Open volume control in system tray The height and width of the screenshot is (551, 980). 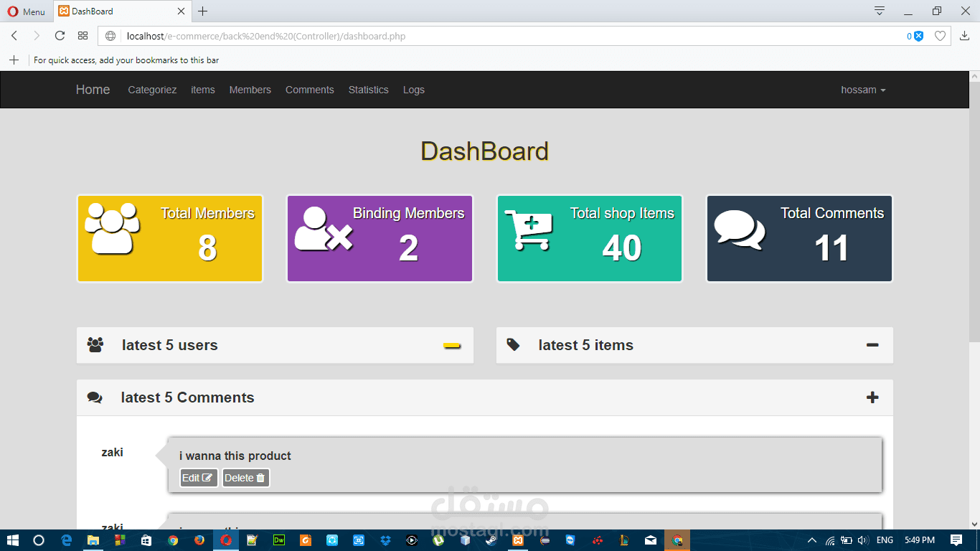[x=863, y=540]
